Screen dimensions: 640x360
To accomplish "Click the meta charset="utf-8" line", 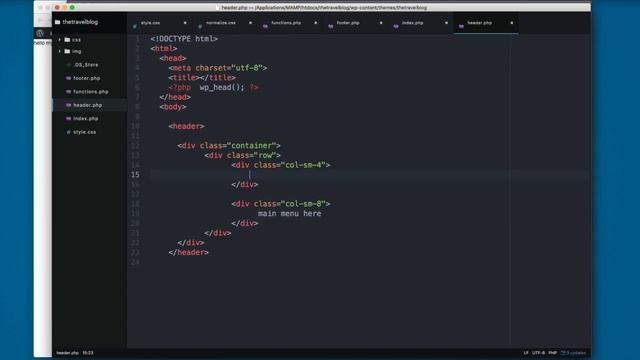I will 218,68.
